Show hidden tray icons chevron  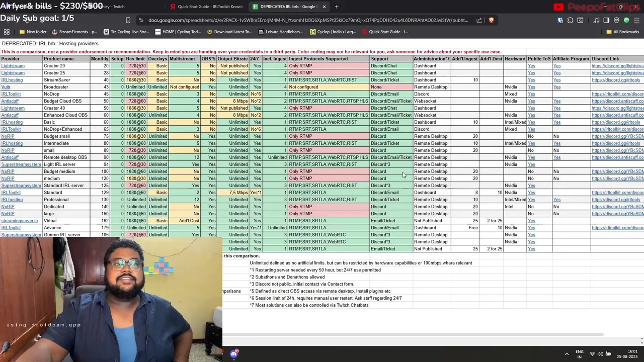[x=567, y=354]
